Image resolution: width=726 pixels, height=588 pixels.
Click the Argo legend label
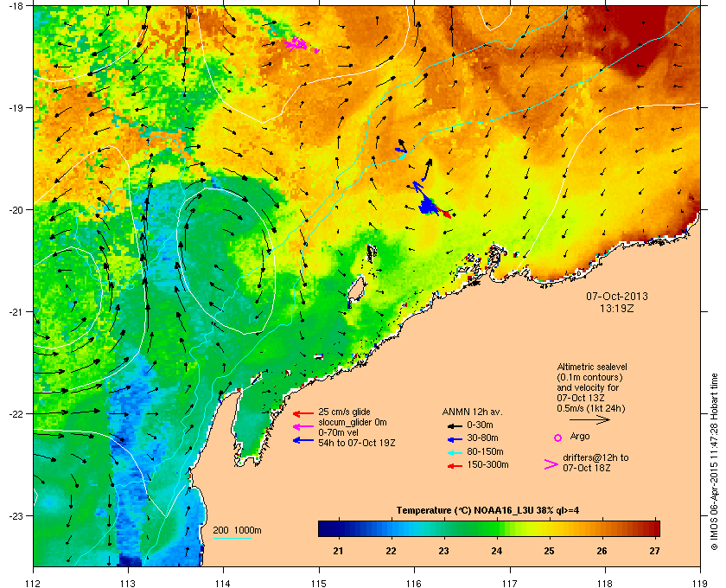pos(580,437)
